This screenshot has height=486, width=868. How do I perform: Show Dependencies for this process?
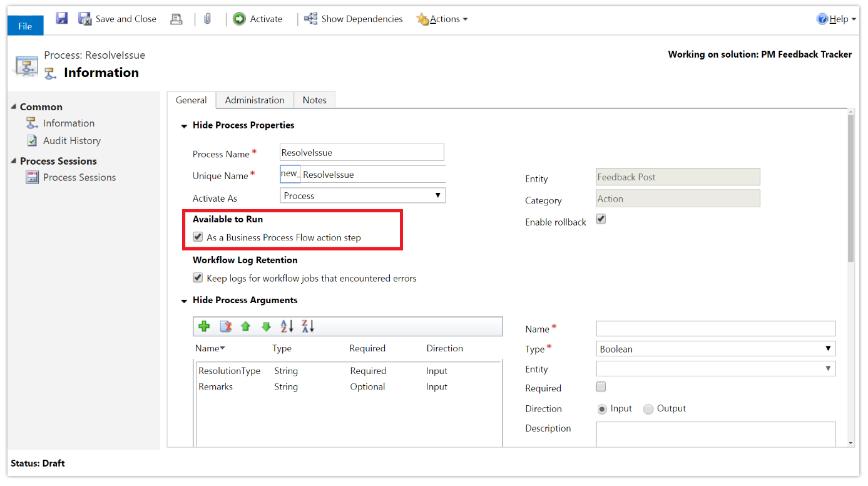click(354, 19)
